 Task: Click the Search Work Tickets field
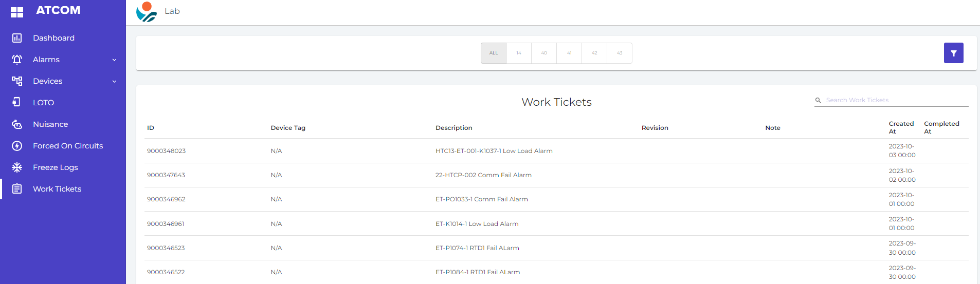pos(895,100)
